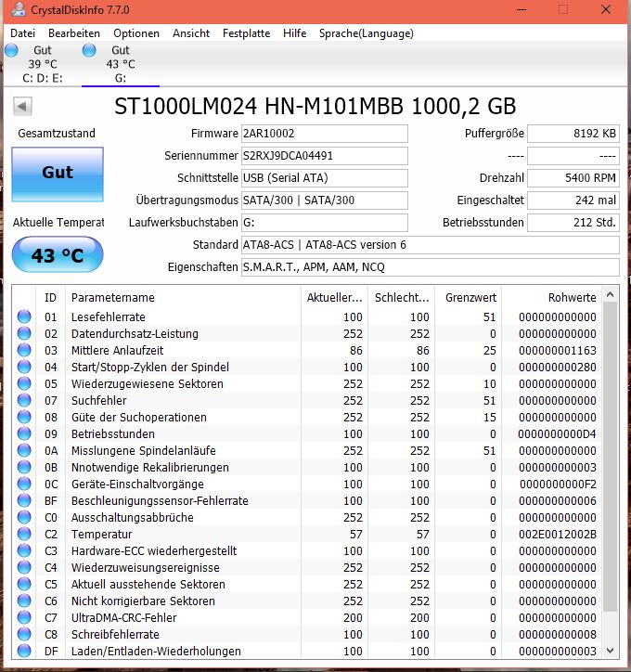
Task: Click scrollbar down arrow in SMART table
Action: pyautogui.click(x=611, y=651)
